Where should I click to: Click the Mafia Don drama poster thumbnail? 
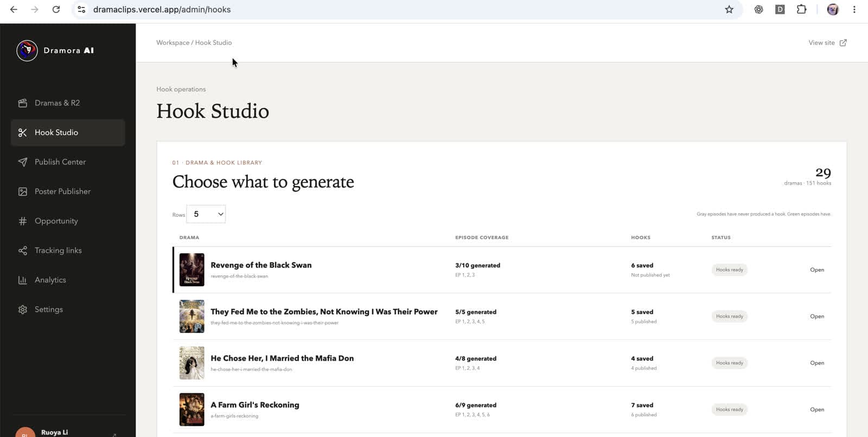pyautogui.click(x=192, y=363)
